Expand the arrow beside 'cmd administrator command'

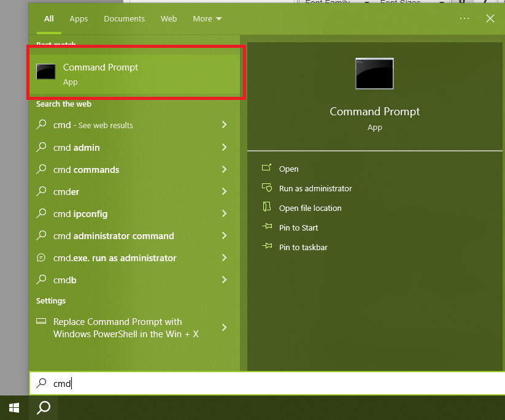[224, 235]
